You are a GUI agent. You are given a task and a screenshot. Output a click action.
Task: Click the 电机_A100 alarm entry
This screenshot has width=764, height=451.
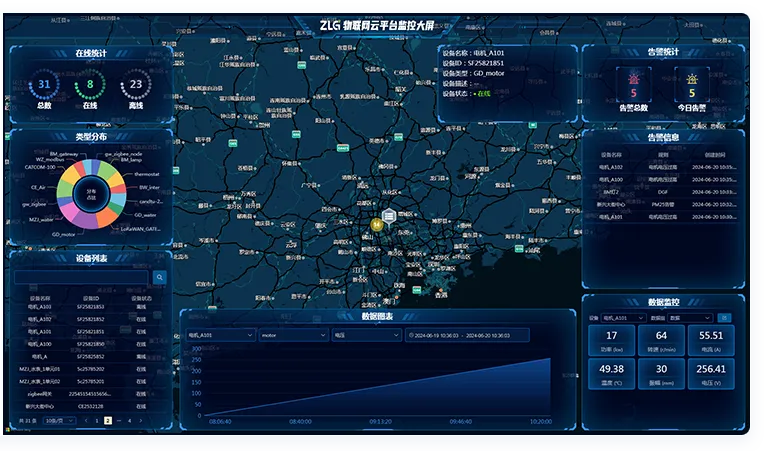(663, 180)
